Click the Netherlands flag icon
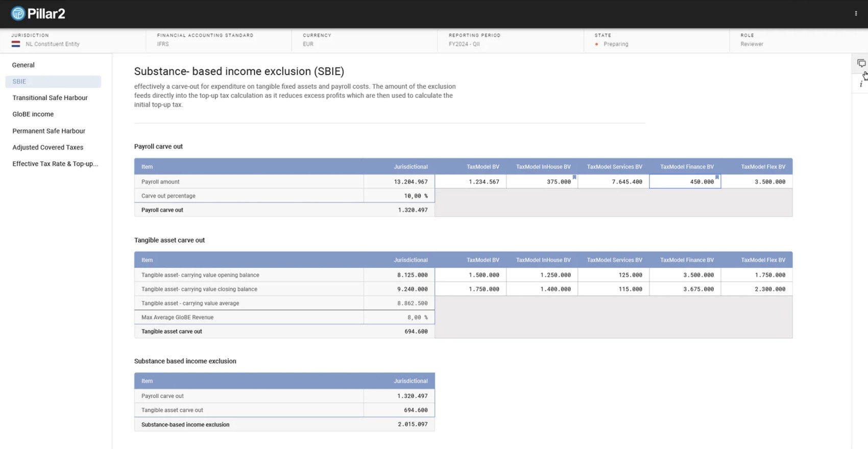The image size is (868, 449). 16,44
